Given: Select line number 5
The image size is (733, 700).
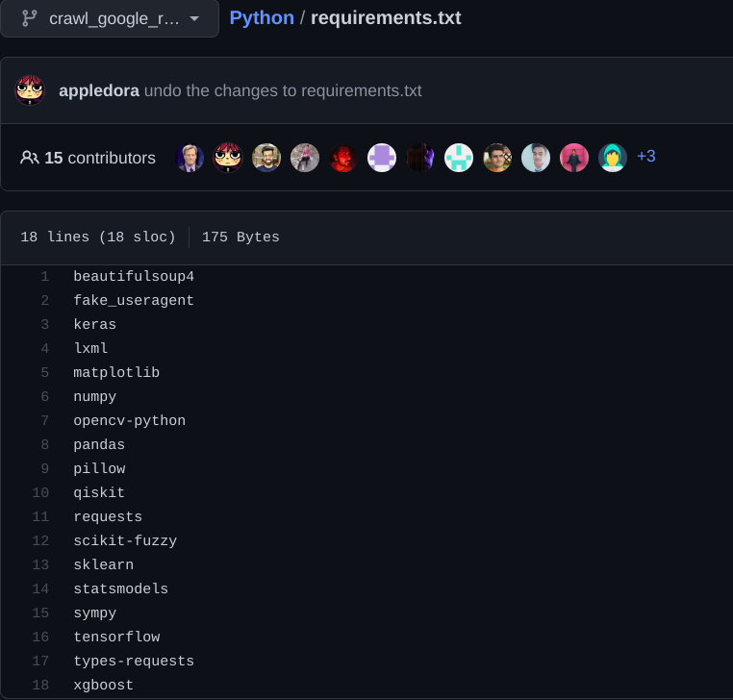Looking at the screenshot, I should click(x=44, y=372).
